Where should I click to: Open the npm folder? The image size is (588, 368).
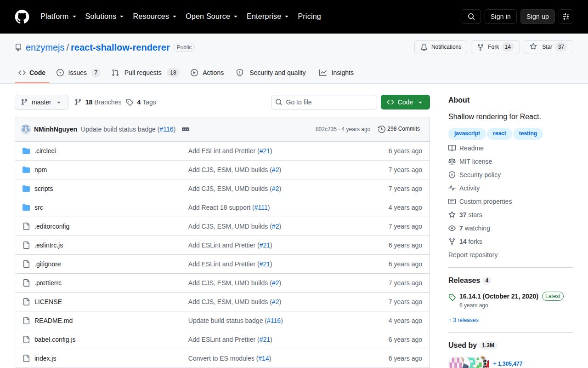pyautogui.click(x=40, y=170)
